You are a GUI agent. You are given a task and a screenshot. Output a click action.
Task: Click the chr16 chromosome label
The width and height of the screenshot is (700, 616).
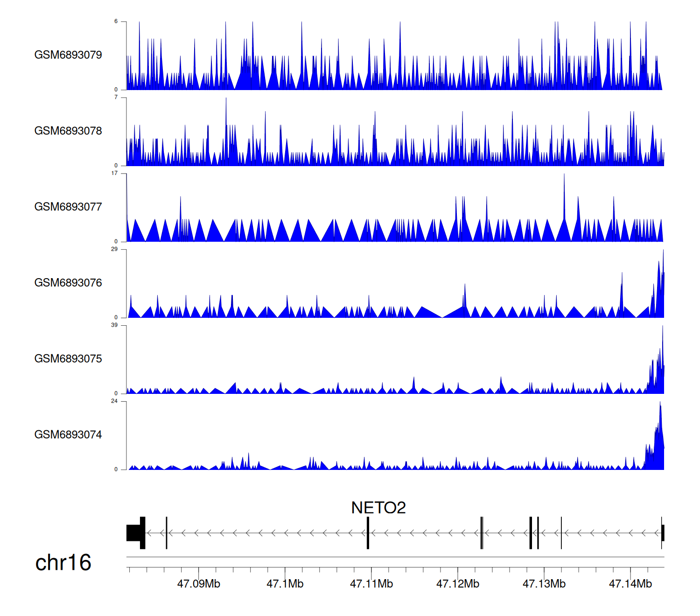63,563
